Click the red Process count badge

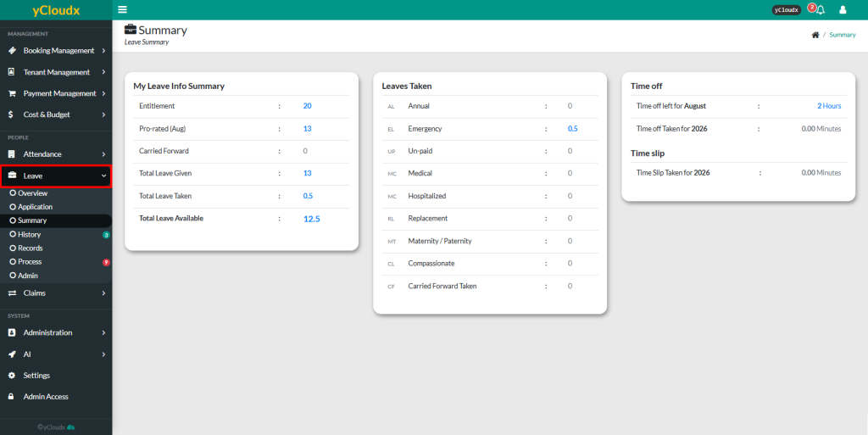click(106, 262)
